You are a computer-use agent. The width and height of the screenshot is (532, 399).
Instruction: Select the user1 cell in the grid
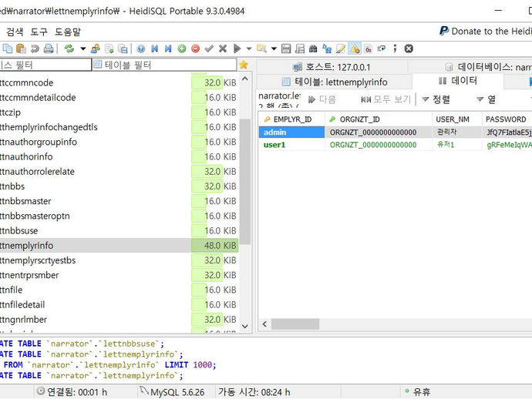click(x=291, y=145)
